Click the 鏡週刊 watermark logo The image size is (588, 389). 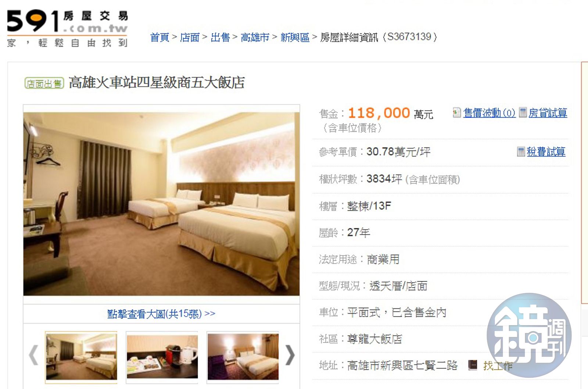click(x=529, y=335)
